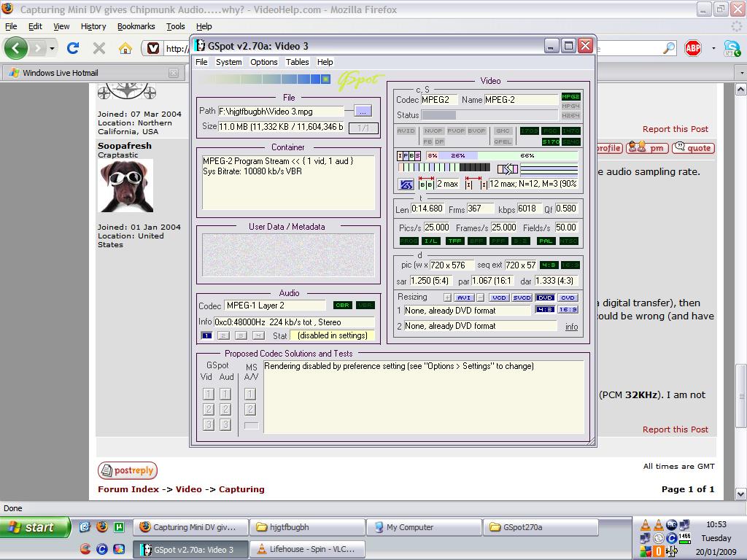The height and width of the screenshot is (560, 747).
Task: Click Soopafresh dog avatar image
Action: (125, 186)
